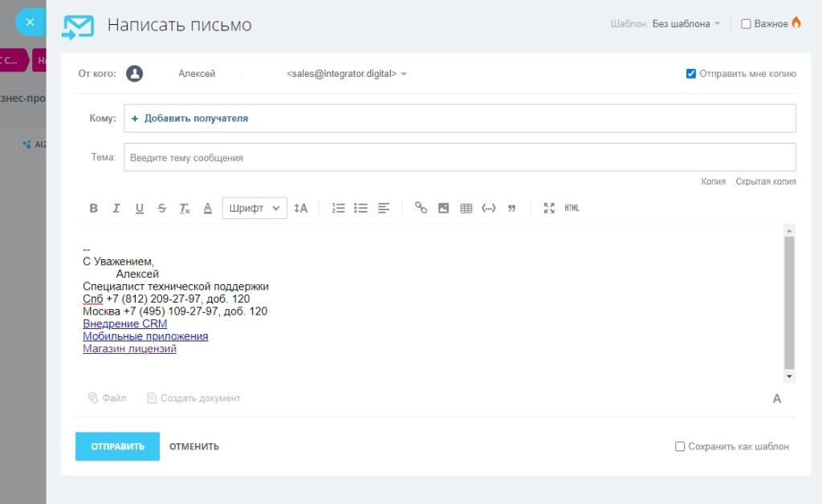Screen dimensions: 822x504
Task: Uncheck Отправить мне копию
Action: [691, 74]
